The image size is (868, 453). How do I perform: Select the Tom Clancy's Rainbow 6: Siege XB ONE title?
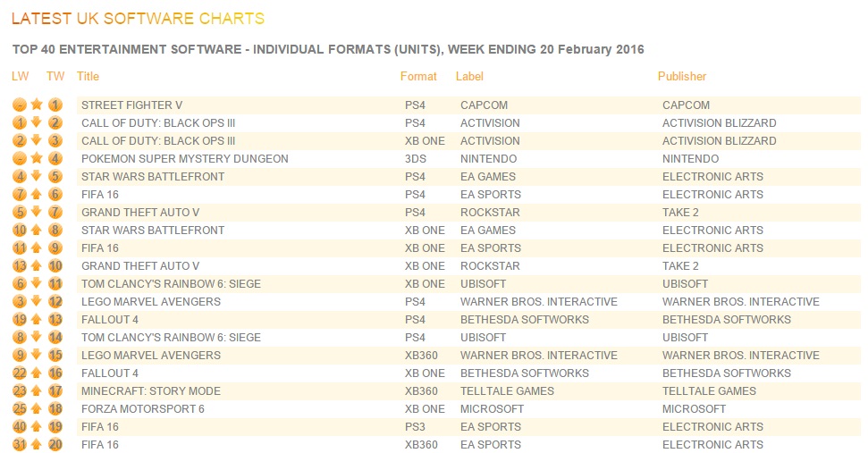[x=171, y=284]
